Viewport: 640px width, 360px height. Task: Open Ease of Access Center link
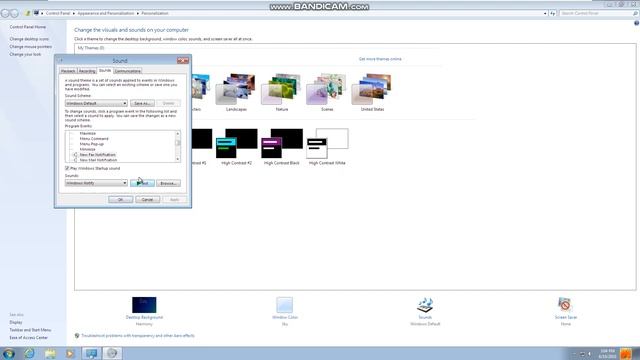(29, 338)
